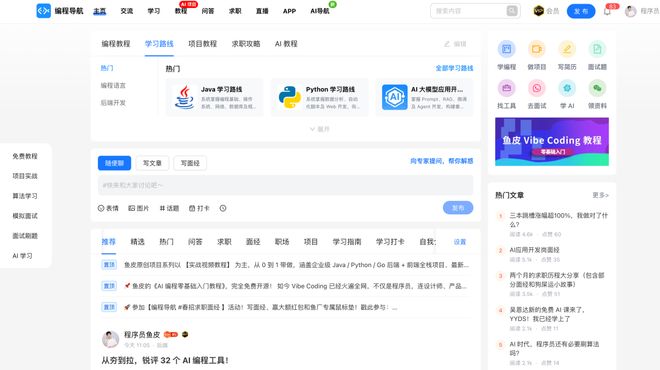Select the 学习指南 feed tab
660x370 pixels.
coord(347,242)
